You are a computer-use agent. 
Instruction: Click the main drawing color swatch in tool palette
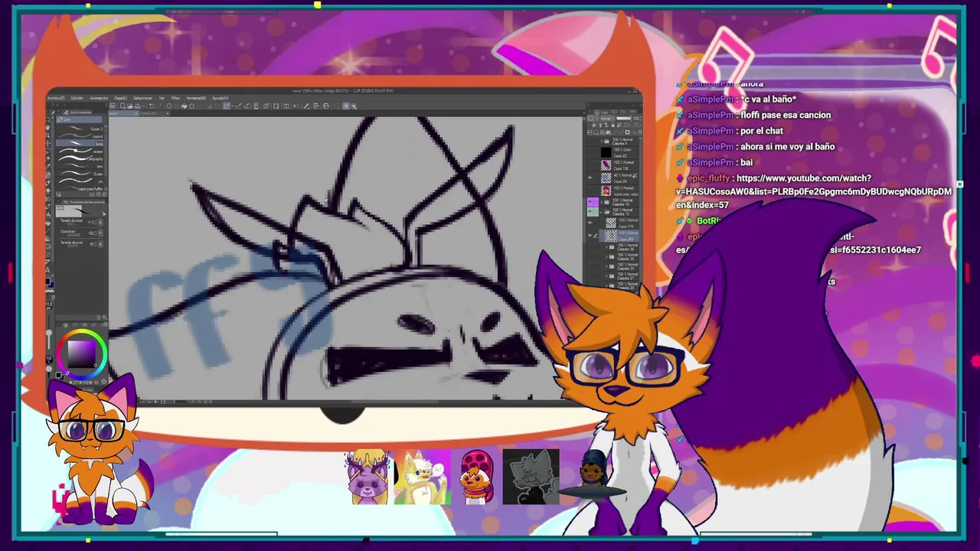(48, 281)
